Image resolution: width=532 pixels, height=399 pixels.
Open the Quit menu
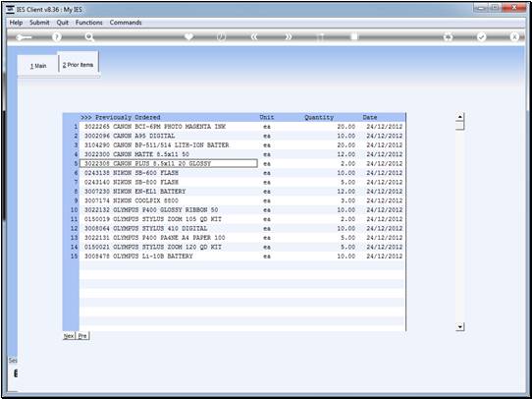[63, 23]
